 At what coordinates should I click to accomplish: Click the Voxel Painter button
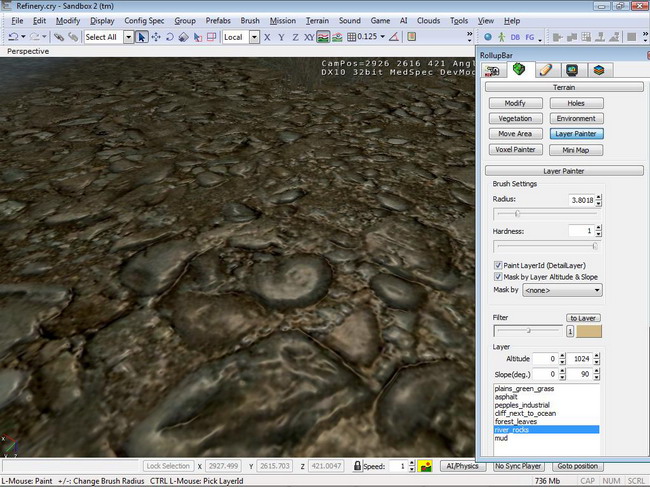(x=515, y=150)
